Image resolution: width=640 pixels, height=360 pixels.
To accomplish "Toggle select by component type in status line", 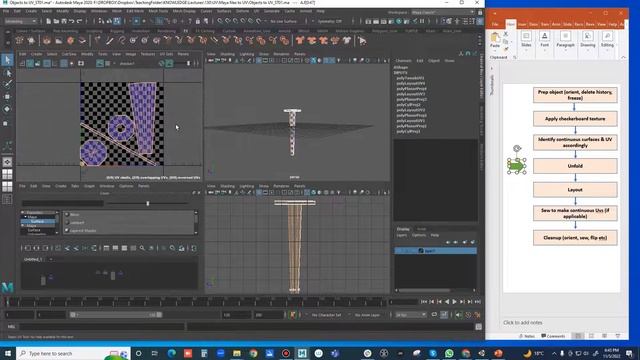I will click(117, 21).
